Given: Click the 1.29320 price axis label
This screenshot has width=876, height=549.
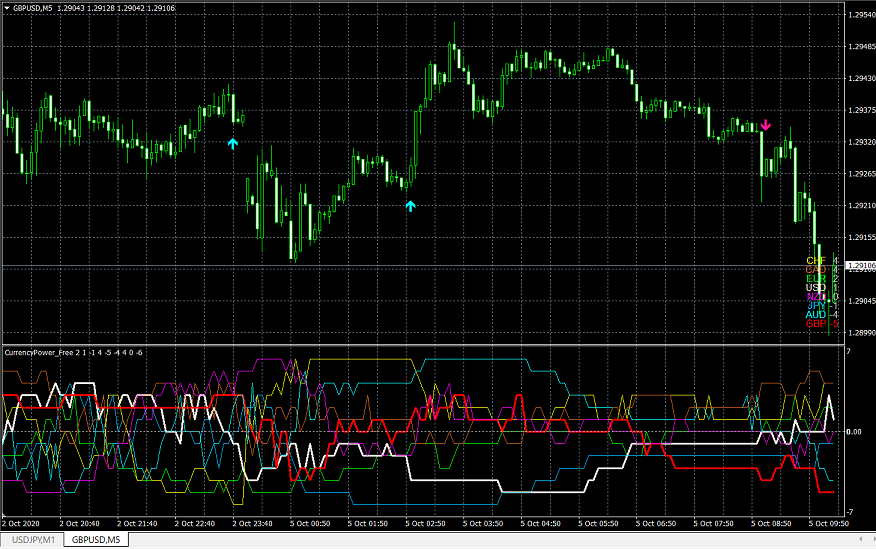Looking at the screenshot, I should pyautogui.click(x=861, y=142).
